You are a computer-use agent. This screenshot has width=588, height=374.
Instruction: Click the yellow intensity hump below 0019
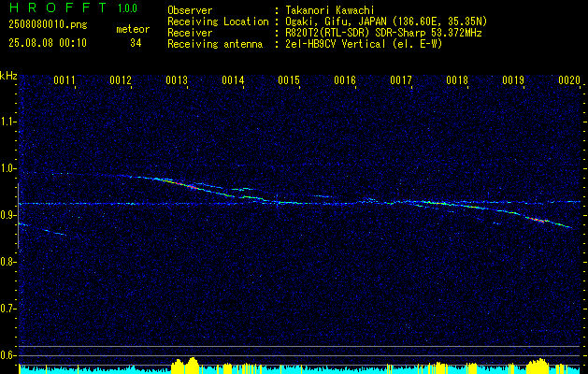click(538, 367)
